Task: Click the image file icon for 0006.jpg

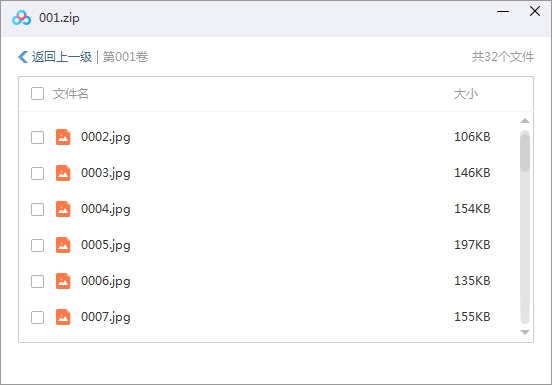Action: [63, 281]
